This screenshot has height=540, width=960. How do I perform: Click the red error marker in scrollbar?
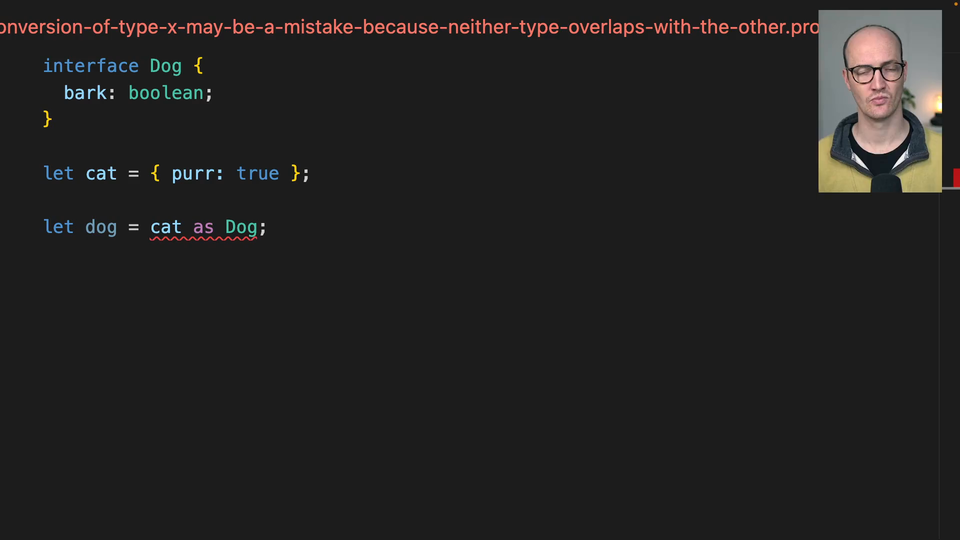click(x=956, y=178)
